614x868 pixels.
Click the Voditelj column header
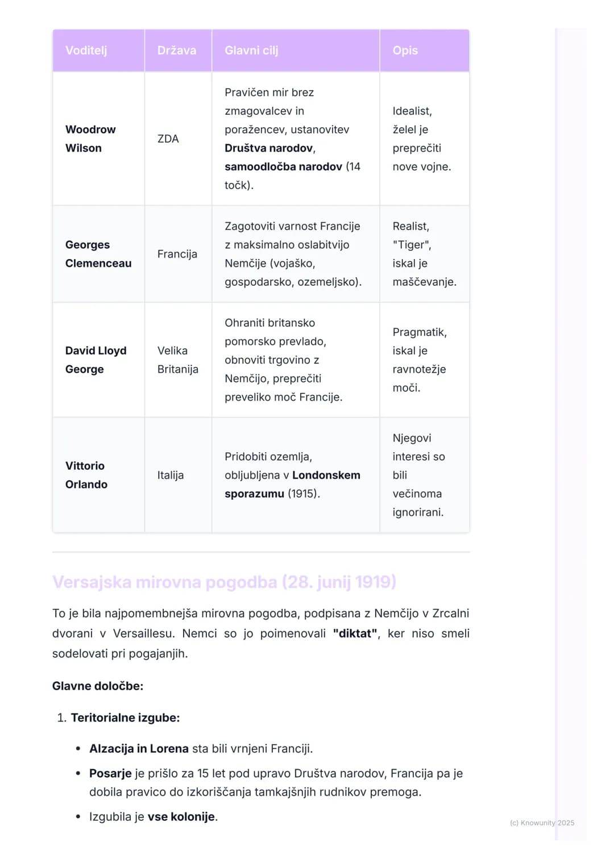98,51
